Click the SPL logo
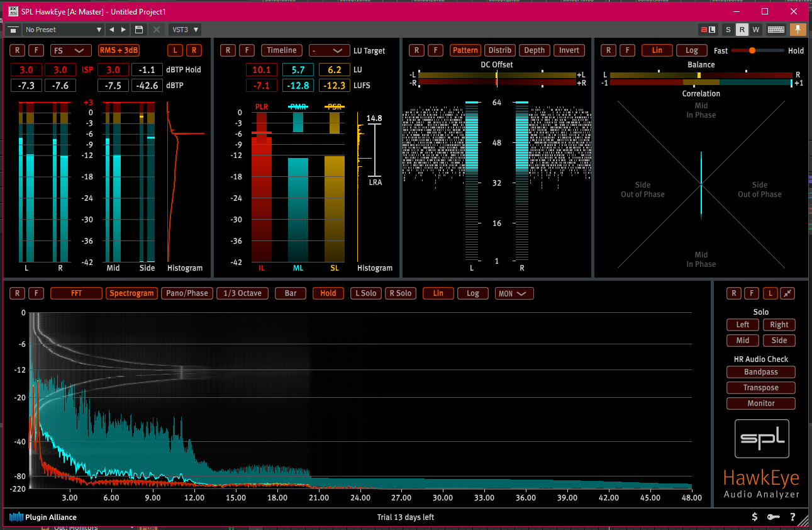 [x=761, y=439]
